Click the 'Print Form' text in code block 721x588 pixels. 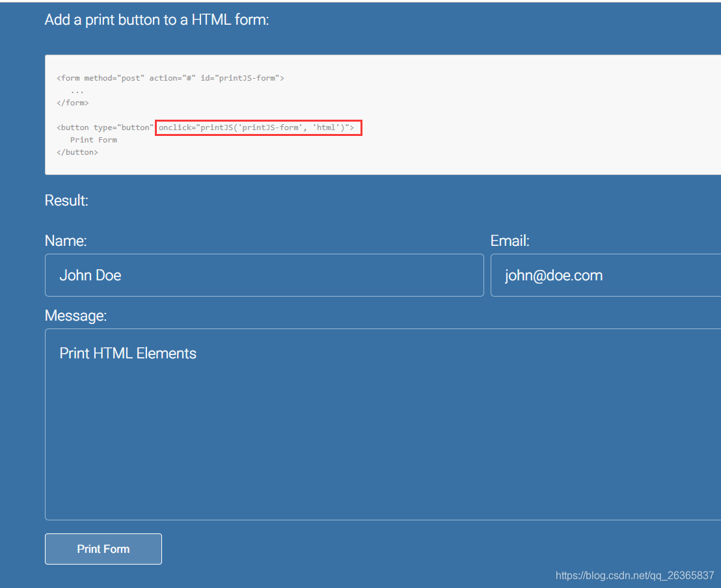click(94, 140)
